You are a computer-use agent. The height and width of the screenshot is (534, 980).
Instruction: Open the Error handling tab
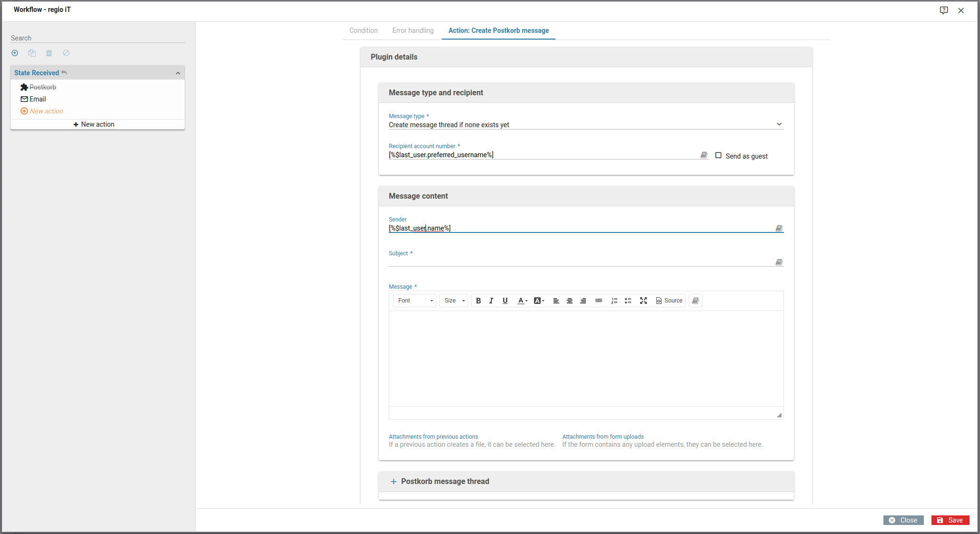tap(413, 30)
